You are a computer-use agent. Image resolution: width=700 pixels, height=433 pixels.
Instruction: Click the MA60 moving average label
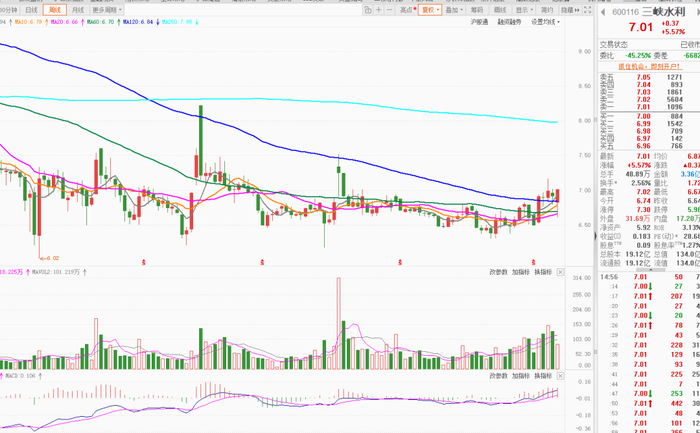point(100,22)
